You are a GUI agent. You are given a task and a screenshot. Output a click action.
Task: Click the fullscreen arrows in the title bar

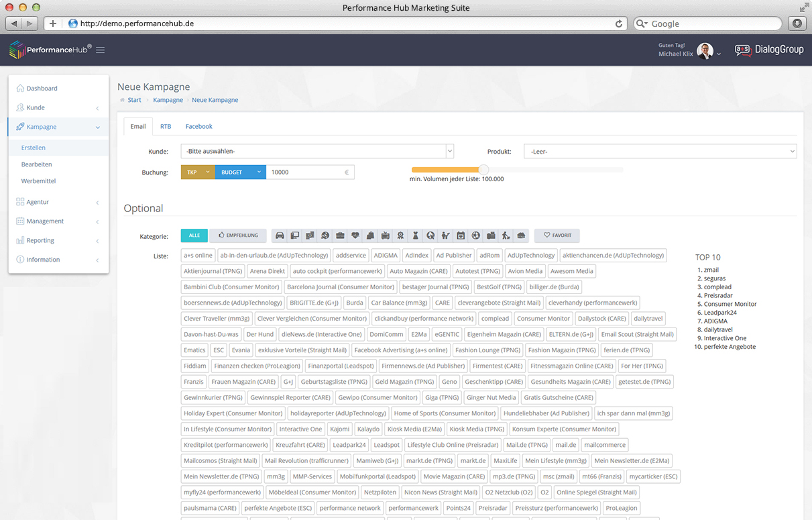coord(804,7)
